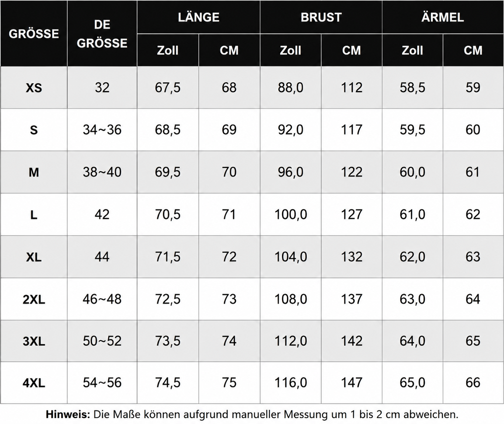Click the chest value 100,0
The width and height of the screenshot is (504, 424).
291,215
